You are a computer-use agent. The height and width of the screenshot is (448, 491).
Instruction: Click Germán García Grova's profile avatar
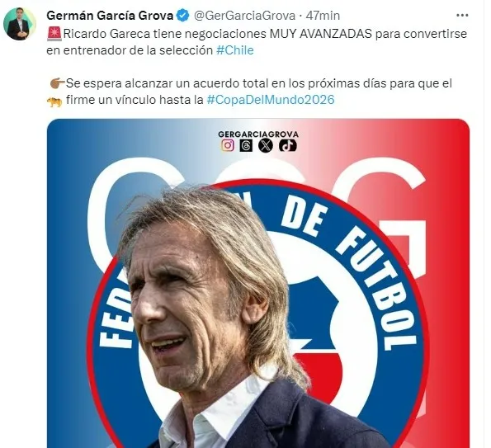[x=20, y=24]
